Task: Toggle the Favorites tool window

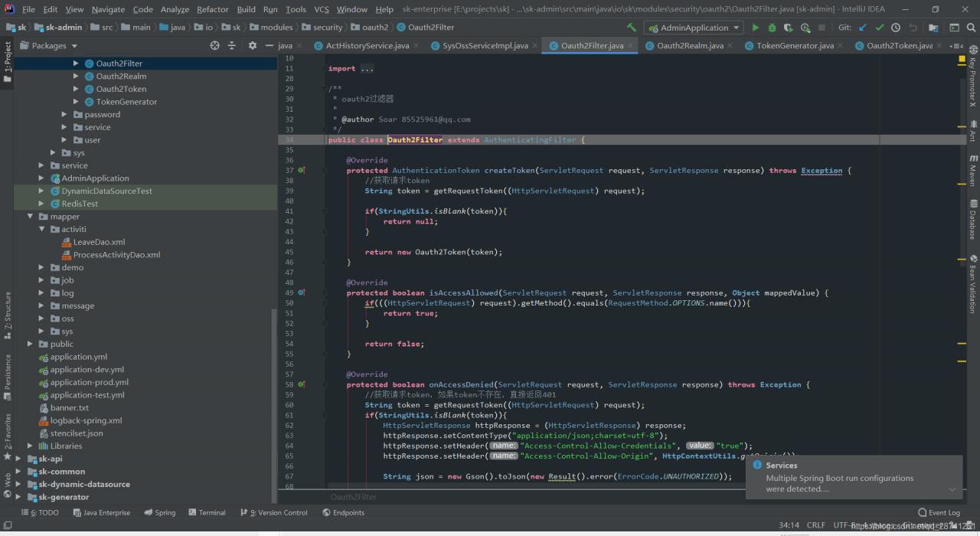Action: tap(7, 436)
